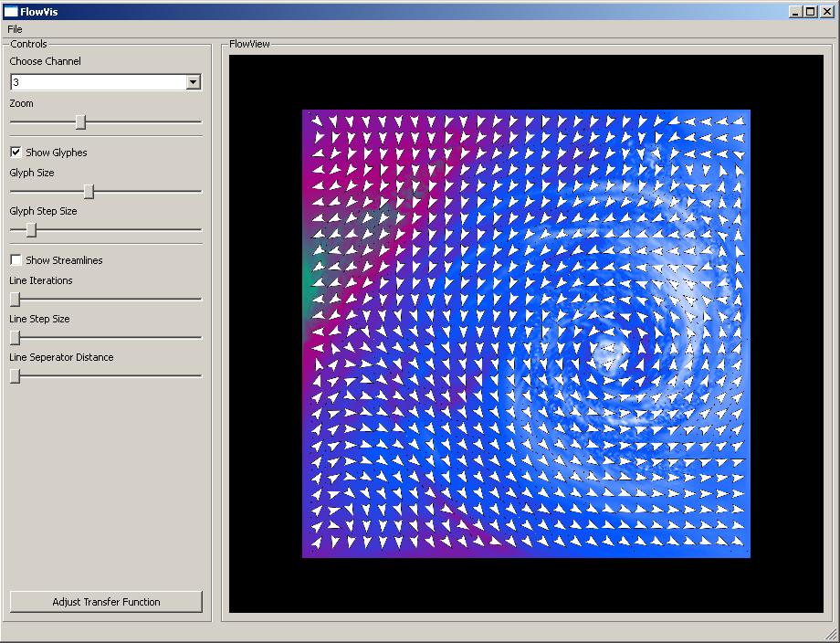Minimize the FlowVis window
Viewport: 840px width, 643px height.
pyautogui.click(x=795, y=12)
